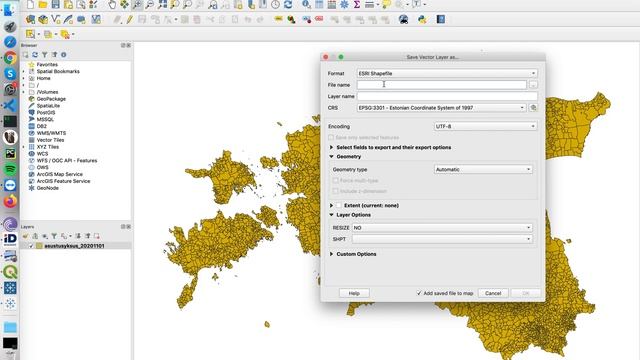Select the Pan Map hand tool
Screen dimensions: 640x360
click(112, 4)
